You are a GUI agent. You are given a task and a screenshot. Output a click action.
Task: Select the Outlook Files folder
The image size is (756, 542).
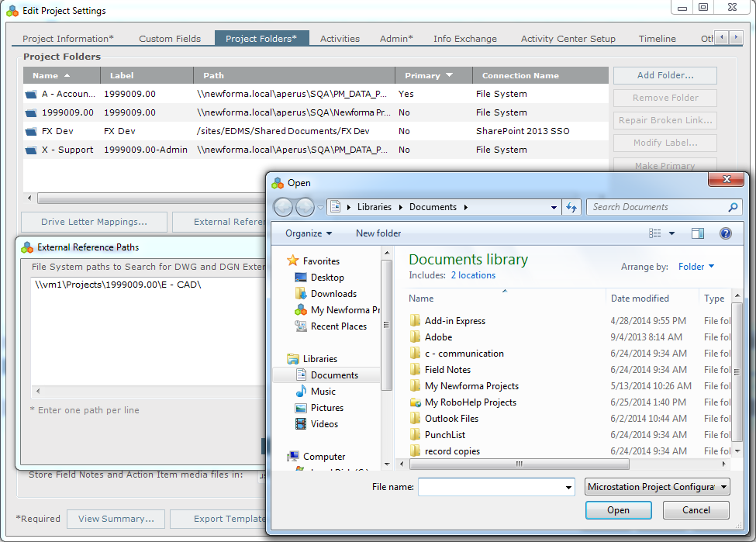pyautogui.click(x=451, y=419)
